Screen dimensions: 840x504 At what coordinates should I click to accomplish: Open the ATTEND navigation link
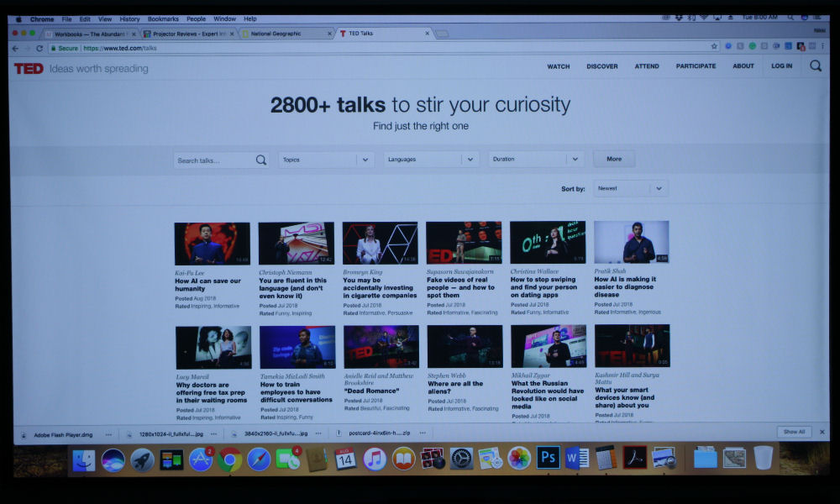(x=647, y=66)
